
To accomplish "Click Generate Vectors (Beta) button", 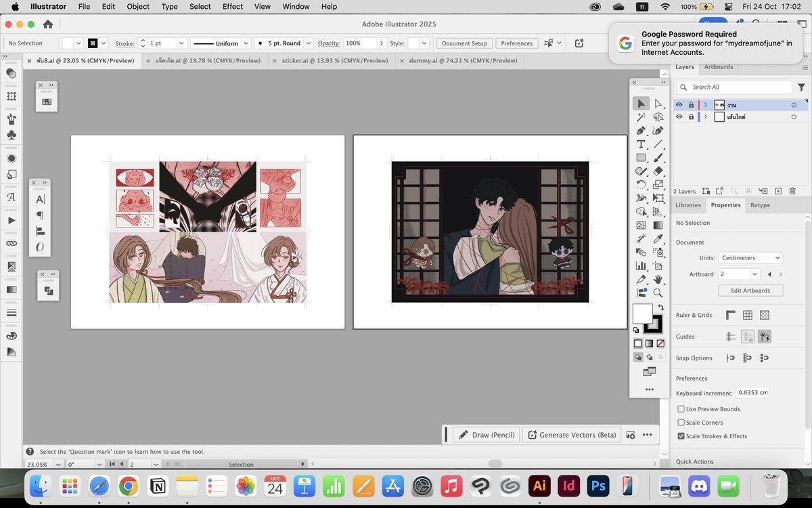I will point(572,435).
